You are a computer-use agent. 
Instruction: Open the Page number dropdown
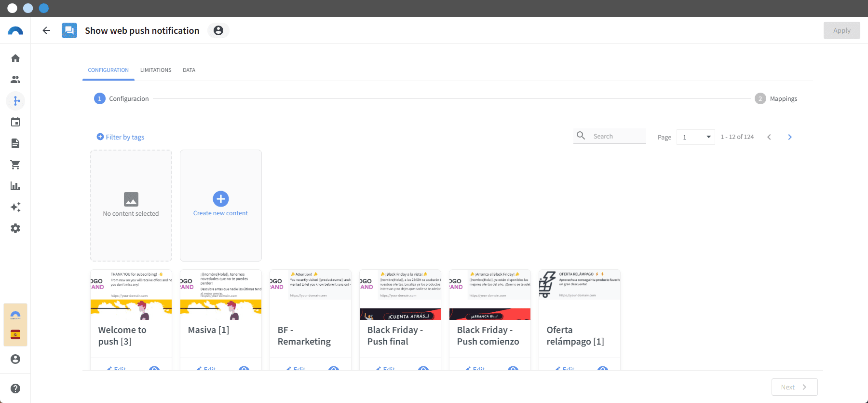[696, 137]
